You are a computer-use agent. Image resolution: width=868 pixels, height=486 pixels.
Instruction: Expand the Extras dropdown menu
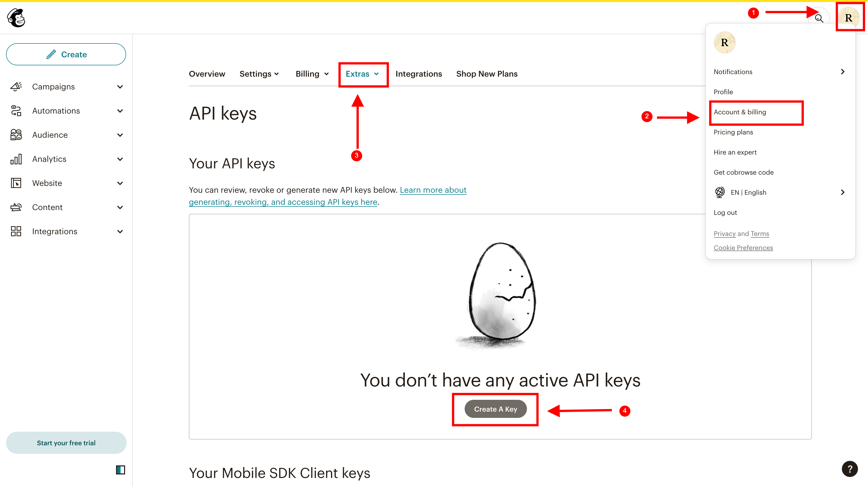click(x=362, y=73)
